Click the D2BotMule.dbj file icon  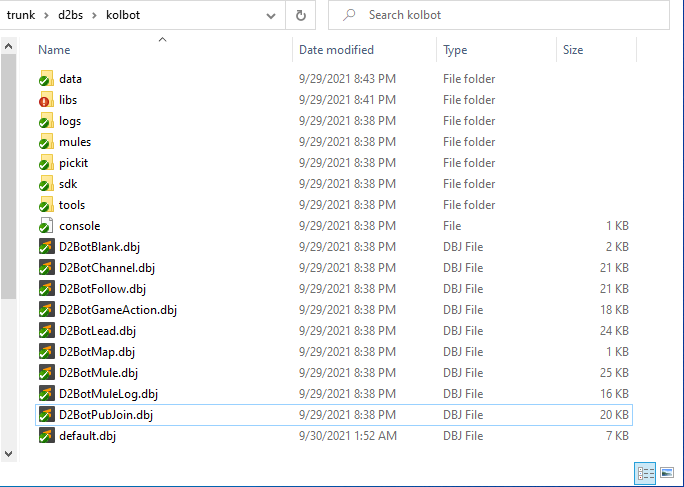pos(46,372)
